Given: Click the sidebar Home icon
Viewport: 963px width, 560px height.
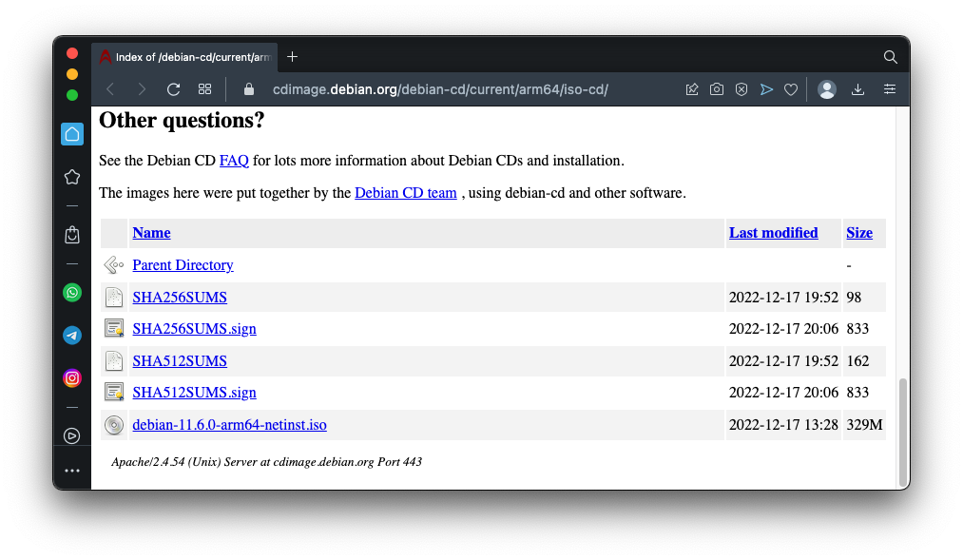Looking at the screenshot, I should [x=72, y=134].
